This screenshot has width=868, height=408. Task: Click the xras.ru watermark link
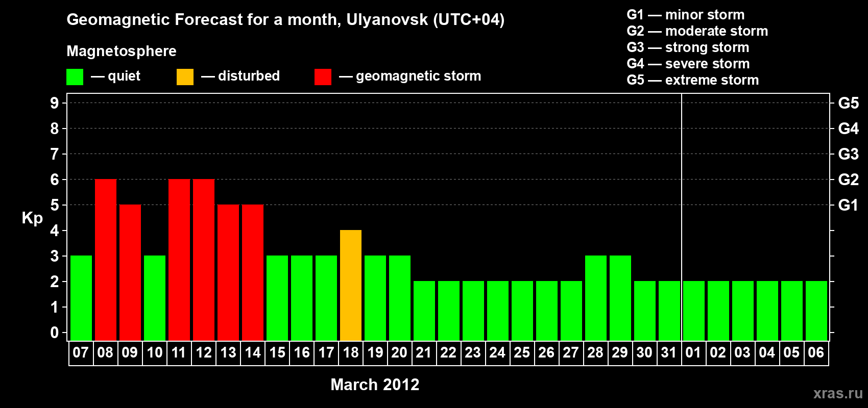[837, 393]
